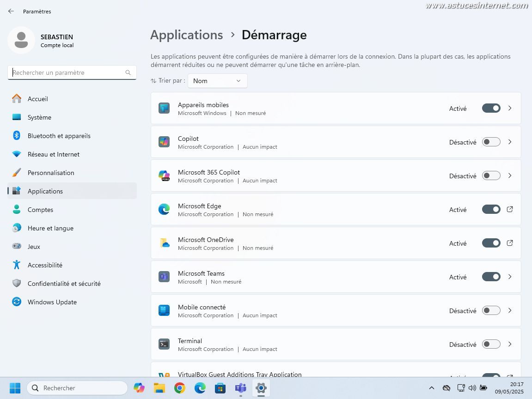Enable Copilot startup toggle
Screen dimensions: 532x399
(491, 142)
